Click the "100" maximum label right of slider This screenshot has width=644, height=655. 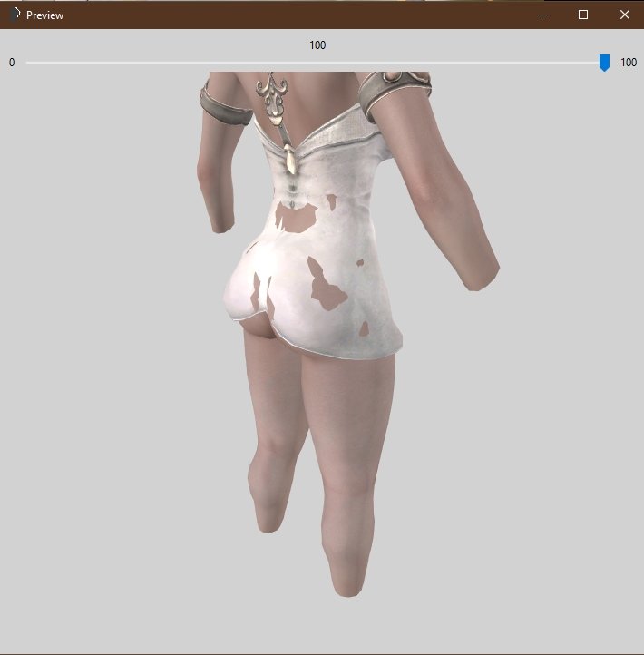[x=628, y=63]
